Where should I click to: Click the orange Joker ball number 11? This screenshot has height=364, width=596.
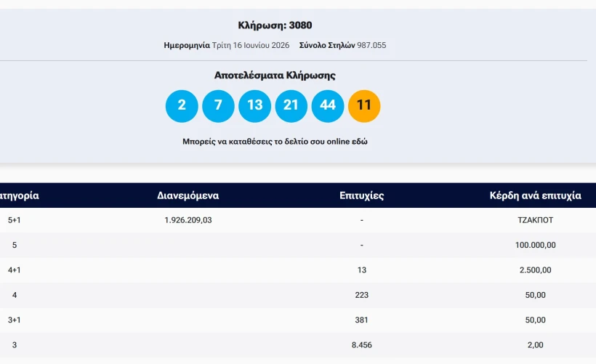pyautogui.click(x=364, y=106)
